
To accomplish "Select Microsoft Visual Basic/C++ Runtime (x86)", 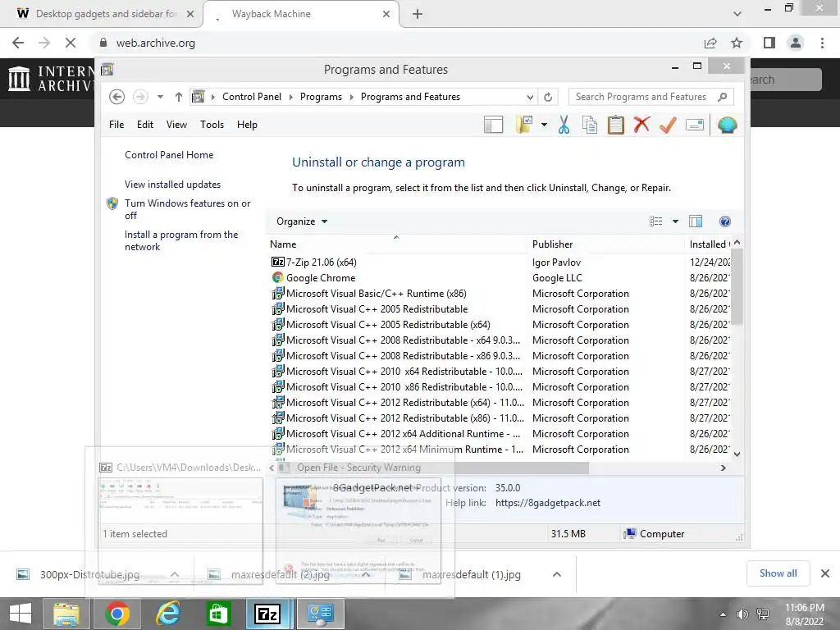I will pyautogui.click(x=376, y=293).
